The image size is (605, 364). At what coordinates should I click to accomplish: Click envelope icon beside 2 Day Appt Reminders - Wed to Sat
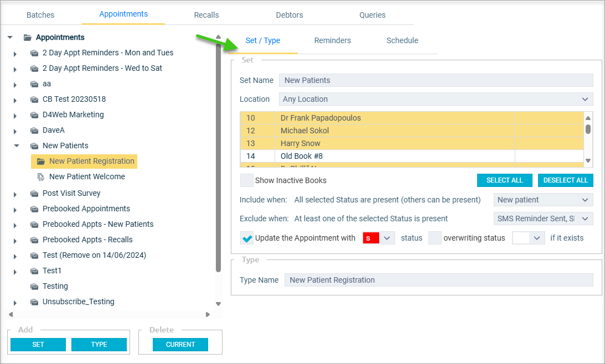34,68
